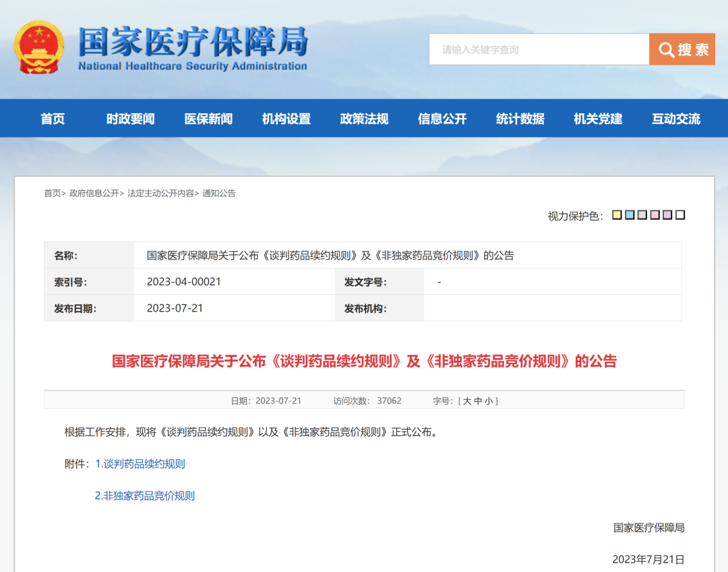Open 互动交流 navigation item
Screen dimensions: 728x572
pos(676,119)
